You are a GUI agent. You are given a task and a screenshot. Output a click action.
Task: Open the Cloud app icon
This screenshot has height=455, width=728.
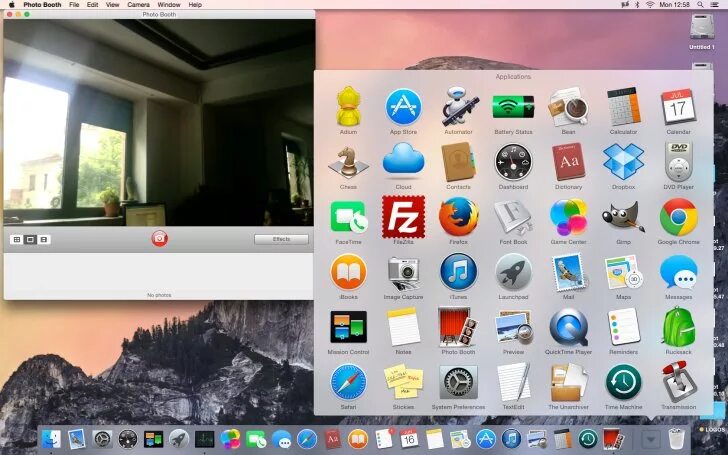click(x=403, y=160)
